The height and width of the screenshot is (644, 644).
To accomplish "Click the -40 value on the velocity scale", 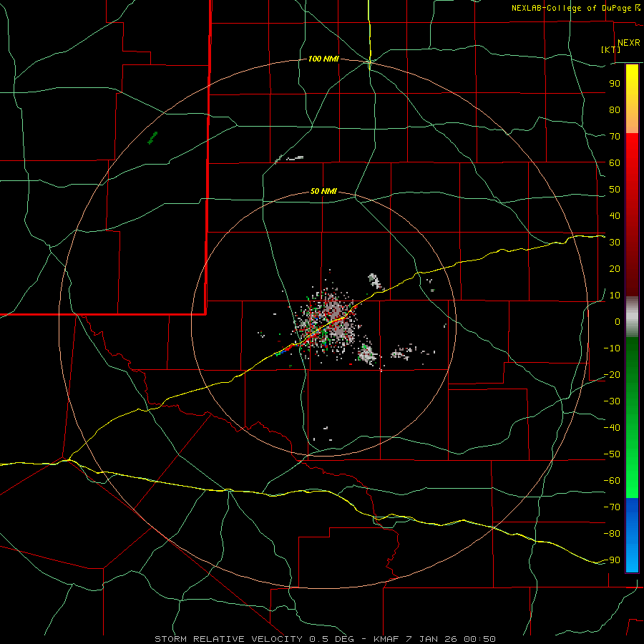I will click(612, 428).
